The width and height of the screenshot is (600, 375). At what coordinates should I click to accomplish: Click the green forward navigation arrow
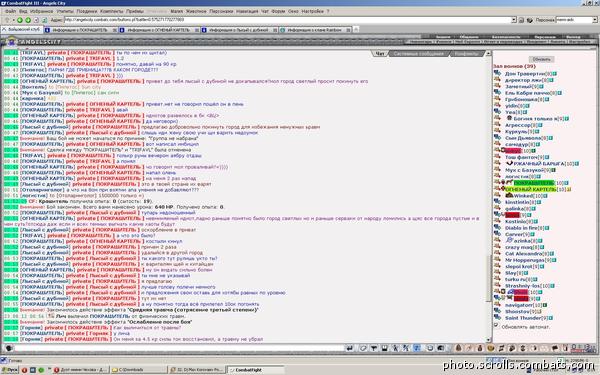[28, 20]
